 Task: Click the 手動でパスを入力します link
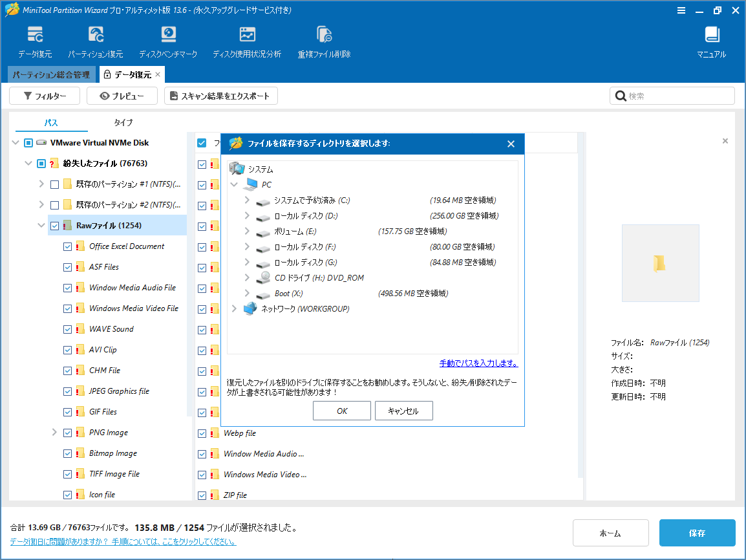click(478, 363)
